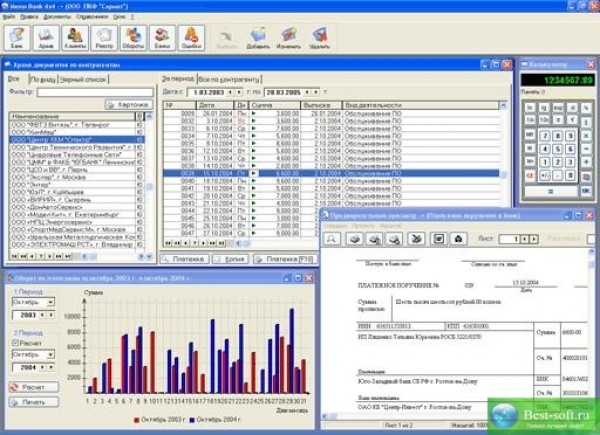Click documents table vertical scrollbar up arrow

(x=503, y=105)
